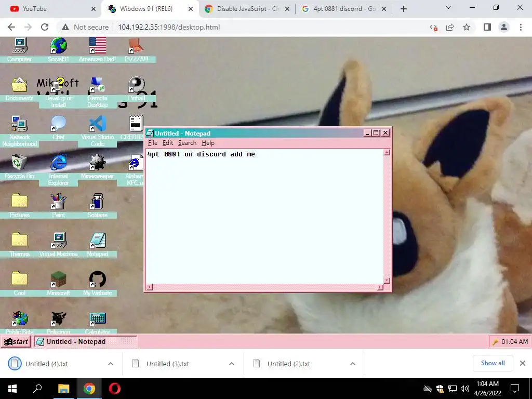
Task: Click the Notepad scroll right arrow
Action: [x=380, y=287]
